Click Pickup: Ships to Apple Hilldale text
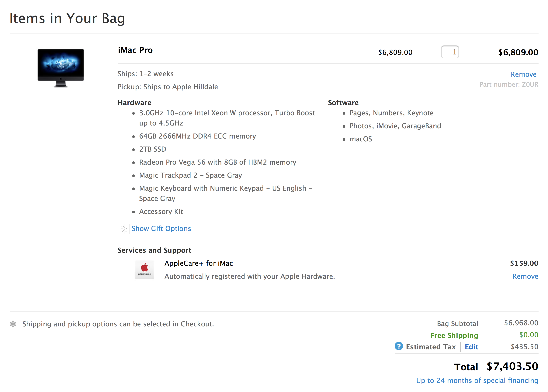548x392 pixels. point(168,87)
